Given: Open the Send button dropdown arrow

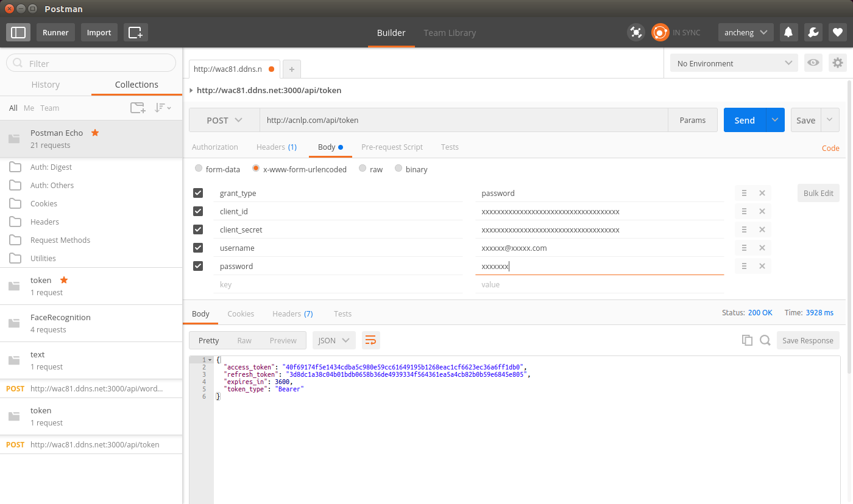Looking at the screenshot, I should [774, 120].
